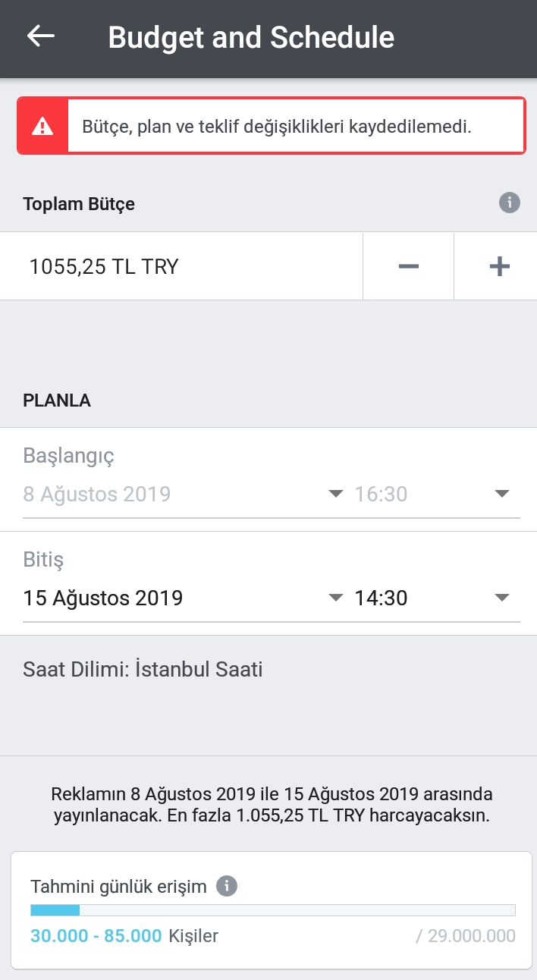Click the ad schedule summary text

click(x=272, y=806)
